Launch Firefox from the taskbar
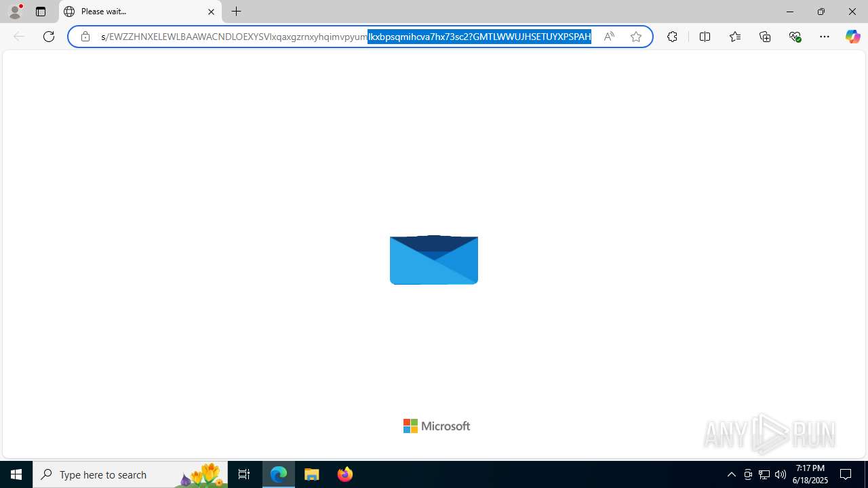The height and width of the screenshot is (488, 868). (x=344, y=474)
